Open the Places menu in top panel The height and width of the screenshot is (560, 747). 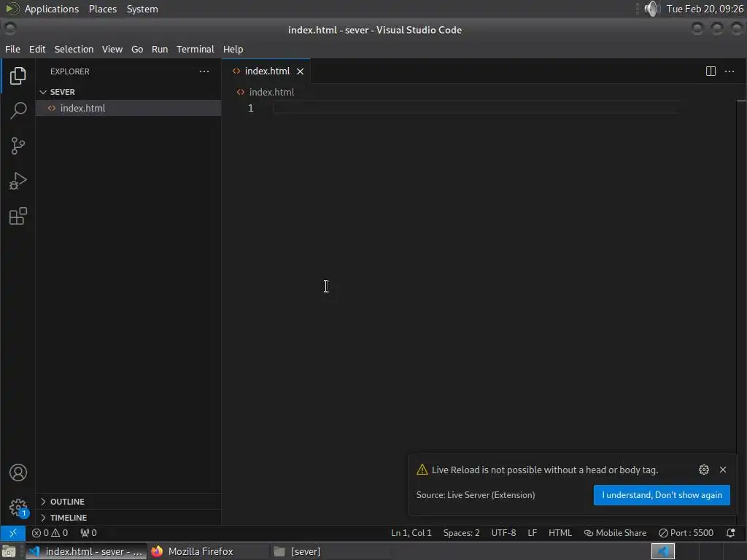(x=103, y=9)
